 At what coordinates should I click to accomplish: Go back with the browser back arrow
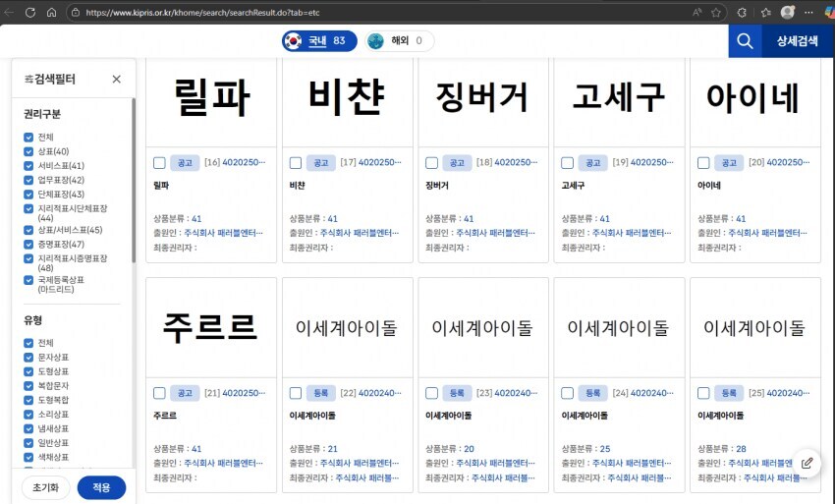9,13
